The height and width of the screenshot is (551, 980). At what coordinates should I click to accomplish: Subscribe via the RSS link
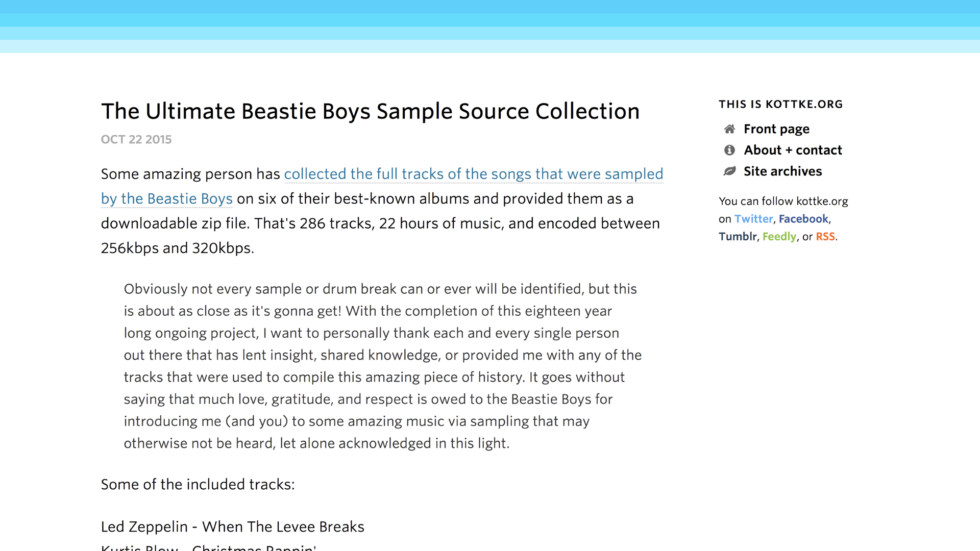click(x=825, y=236)
